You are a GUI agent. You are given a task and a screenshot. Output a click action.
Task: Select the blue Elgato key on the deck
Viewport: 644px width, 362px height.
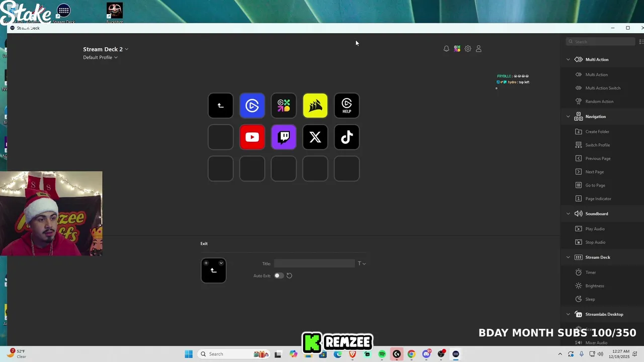[x=252, y=106]
